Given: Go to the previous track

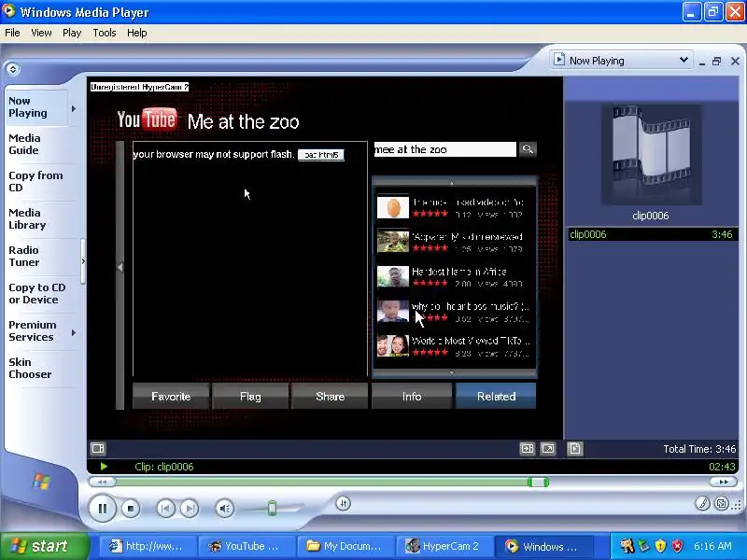Looking at the screenshot, I should coord(165,509).
